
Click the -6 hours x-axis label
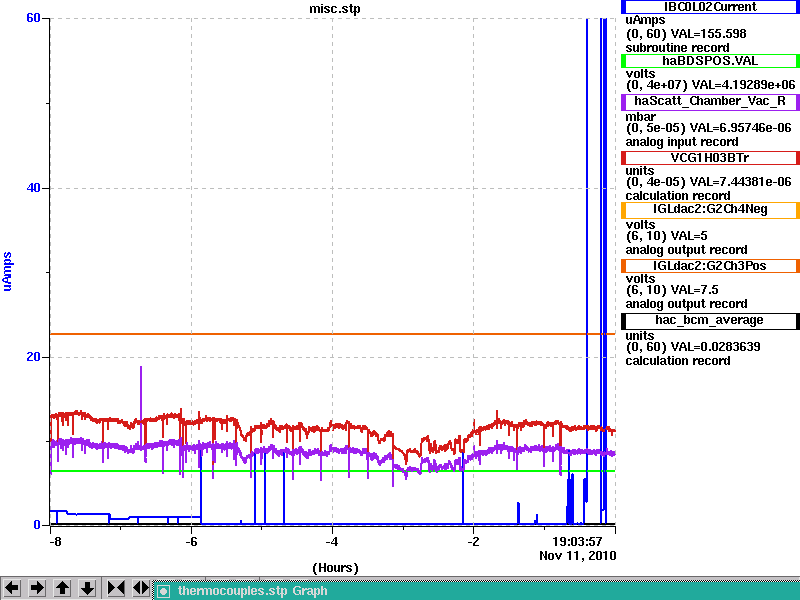191,541
